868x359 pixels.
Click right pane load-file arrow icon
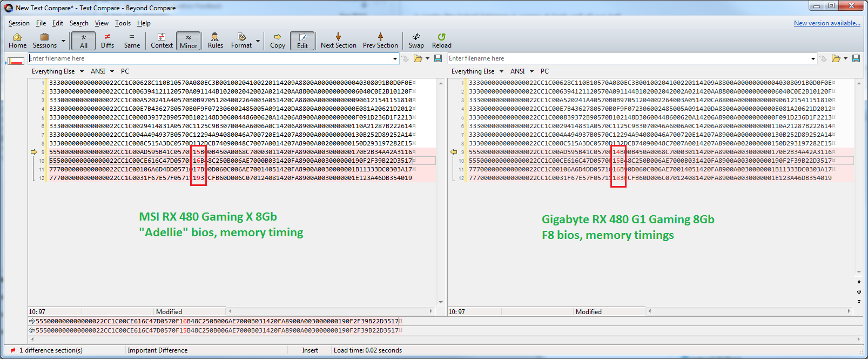coord(823,58)
